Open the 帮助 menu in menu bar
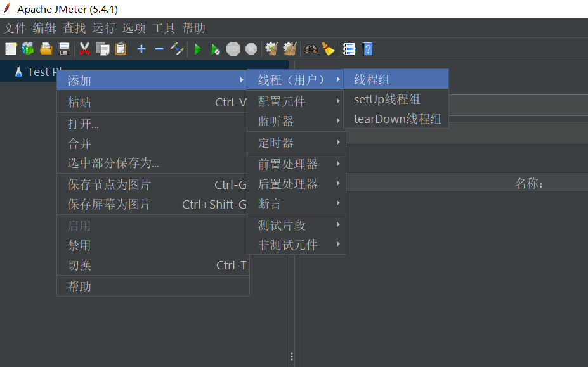588x367 pixels. click(193, 28)
